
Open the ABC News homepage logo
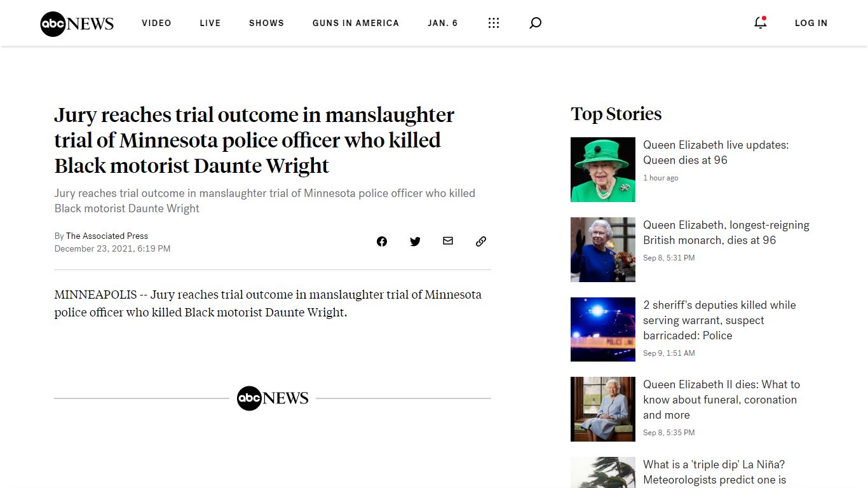(77, 24)
